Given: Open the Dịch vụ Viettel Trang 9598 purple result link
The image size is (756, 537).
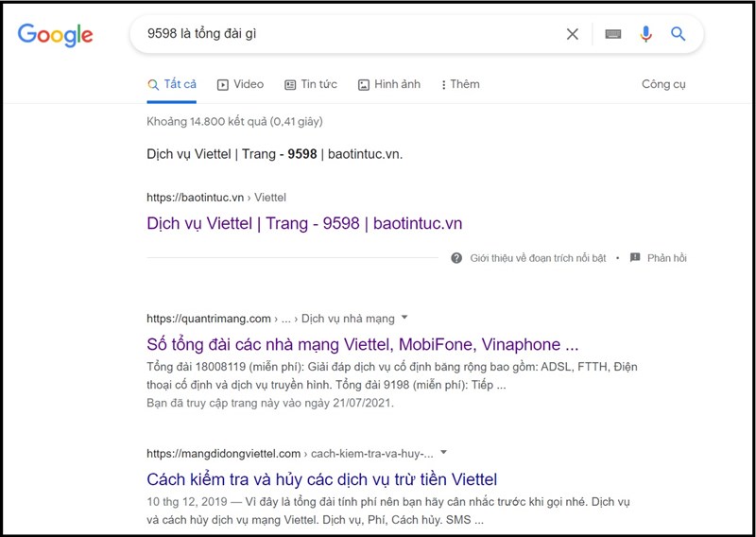Looking at the screenshot, I should coord(304,223).
